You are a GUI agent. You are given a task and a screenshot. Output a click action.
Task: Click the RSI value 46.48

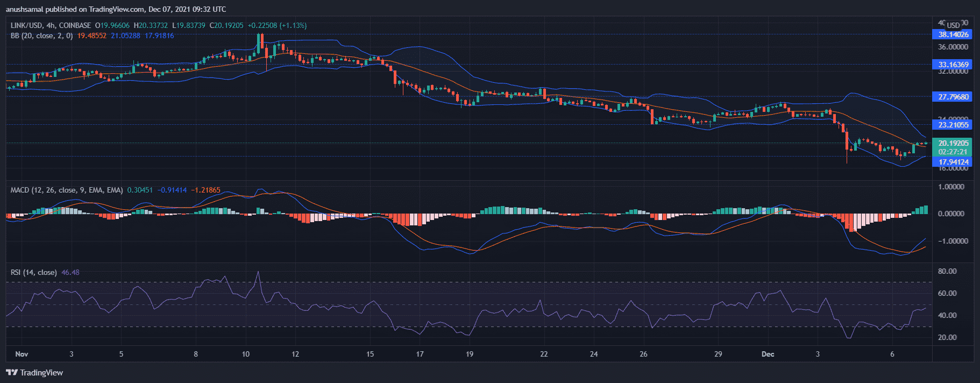70,272
